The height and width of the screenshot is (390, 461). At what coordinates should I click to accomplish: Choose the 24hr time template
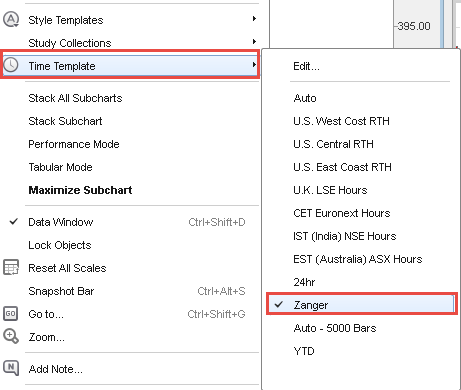pos(304,282)
